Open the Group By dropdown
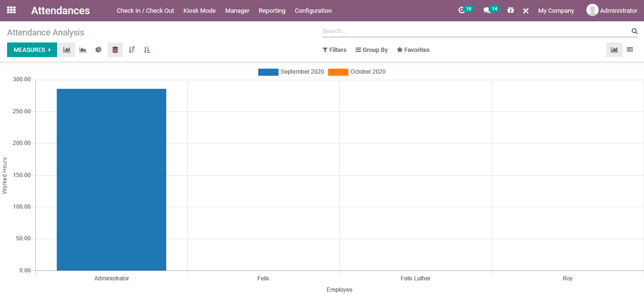Image resolution: width=644 pixels, height=295 pixels. pyautogui.click(x=371, y=50)
